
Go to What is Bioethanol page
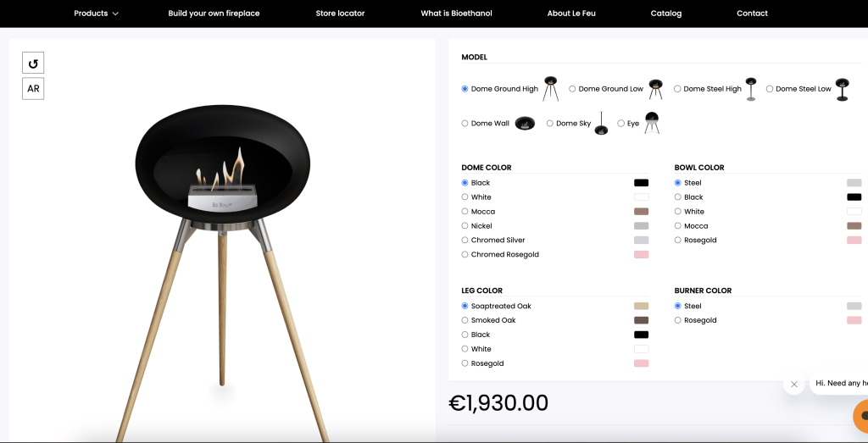pyautogui.click(x=456, y=14)
